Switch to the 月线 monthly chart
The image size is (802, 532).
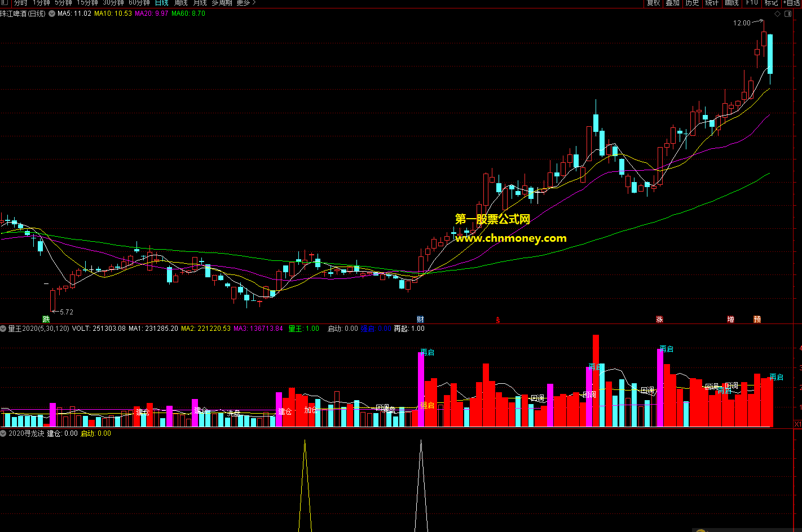click(200, 3)
